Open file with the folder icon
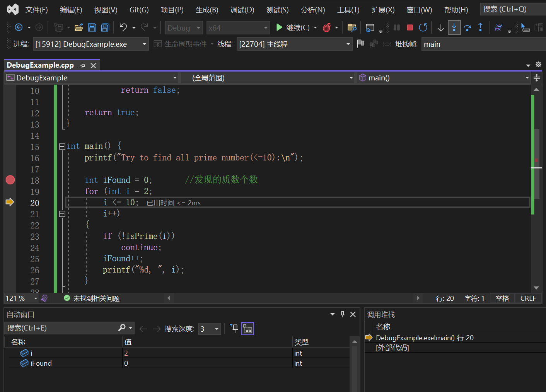The height and width of the screenshot is (392, 546). [79, 27]
